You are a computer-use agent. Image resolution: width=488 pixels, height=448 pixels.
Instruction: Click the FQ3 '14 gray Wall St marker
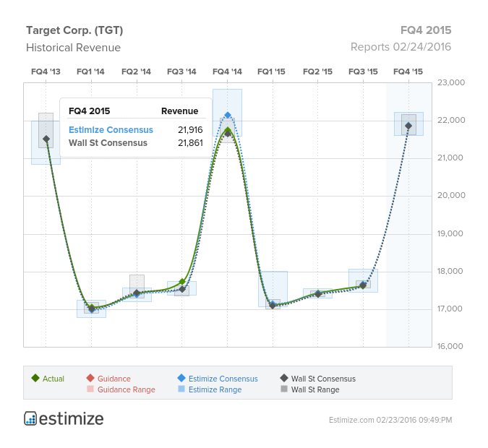coord(182,290)
